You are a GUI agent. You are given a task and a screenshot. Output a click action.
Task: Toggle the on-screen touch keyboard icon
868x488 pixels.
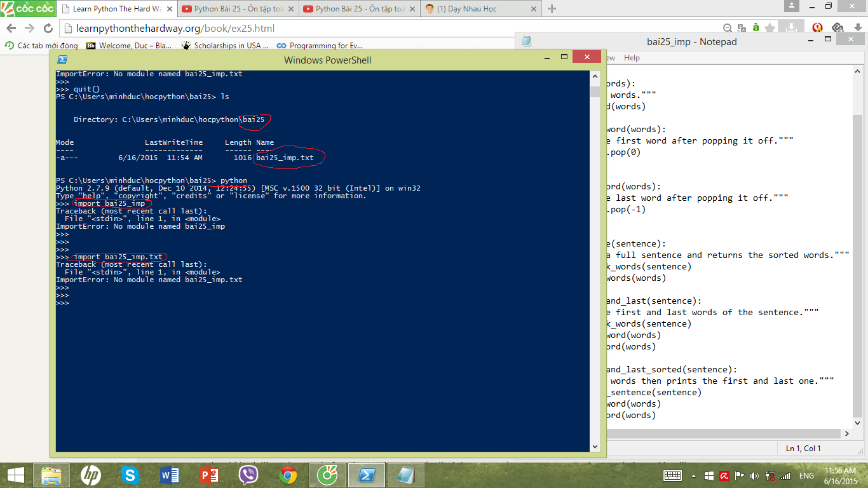click(x=672, y=475)
